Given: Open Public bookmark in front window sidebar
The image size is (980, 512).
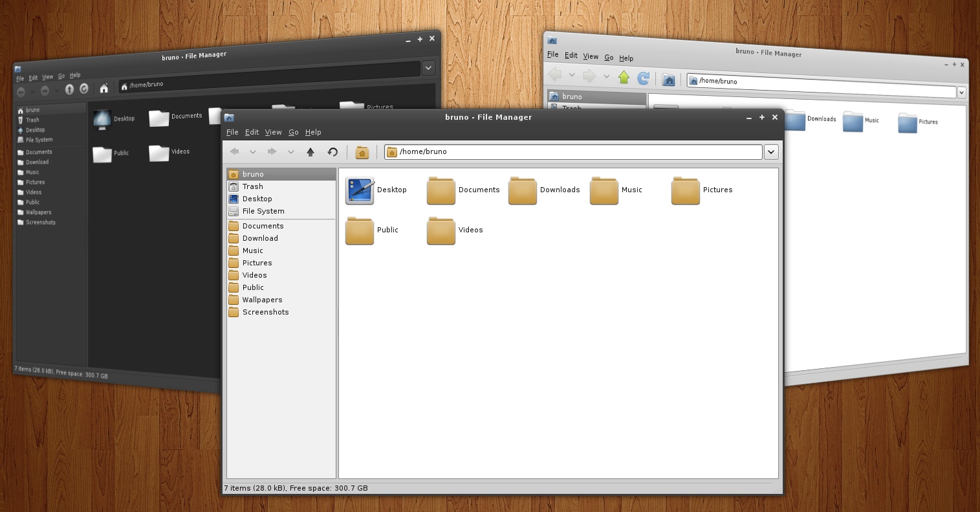Looking at the screenshot, I should click(281, 287).
